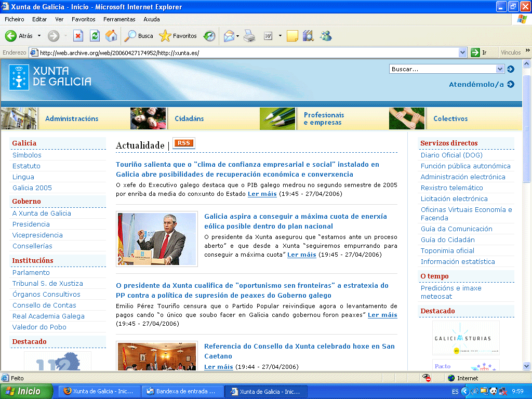Viewport: 532px width, 399px height.
Task: Click the page scrollbar down arrow
Action: 526,366
